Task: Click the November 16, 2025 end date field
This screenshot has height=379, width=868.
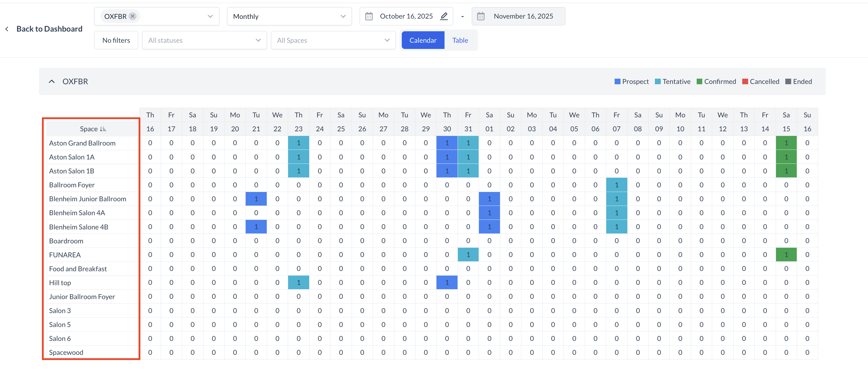Action: tap(523, 16)
